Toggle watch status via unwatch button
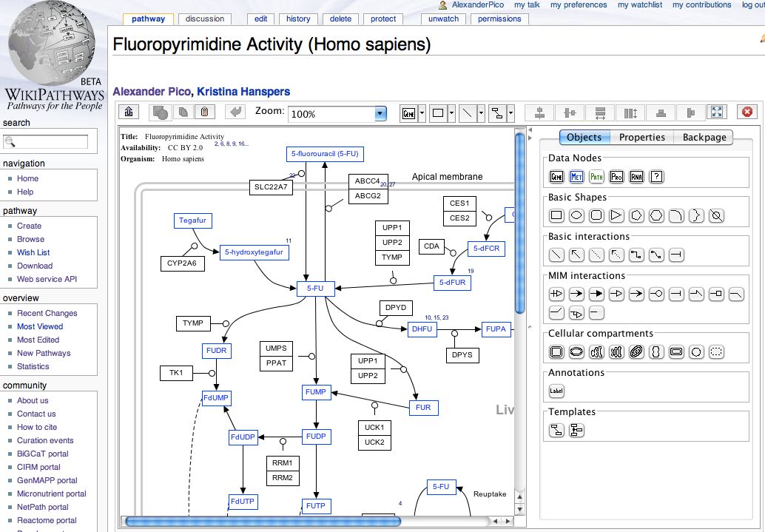The image size is (765, 532). coord(442,19)
